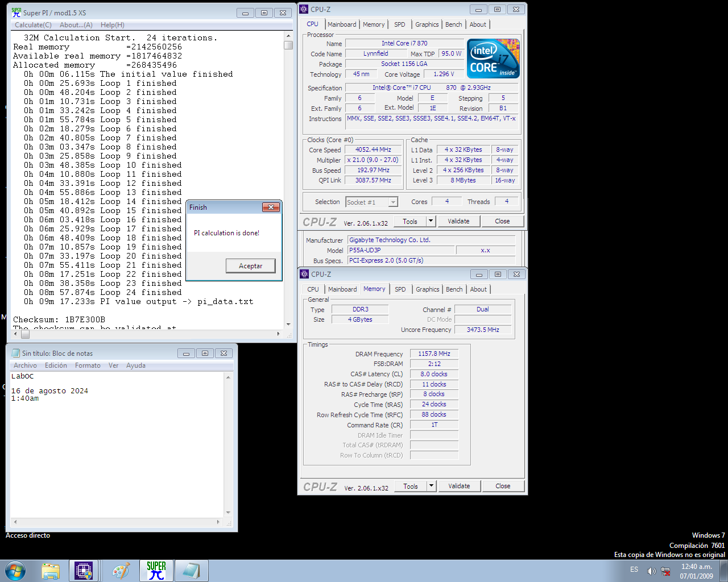Click the lower CPU-Z window title icon
The width and height of the screenshot is (728, 582).
(305, 274)
